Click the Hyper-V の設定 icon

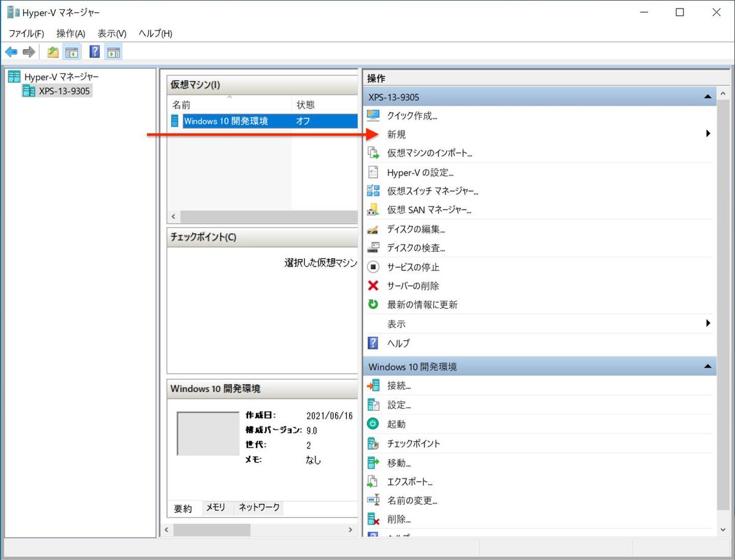(x=373, y=173)
